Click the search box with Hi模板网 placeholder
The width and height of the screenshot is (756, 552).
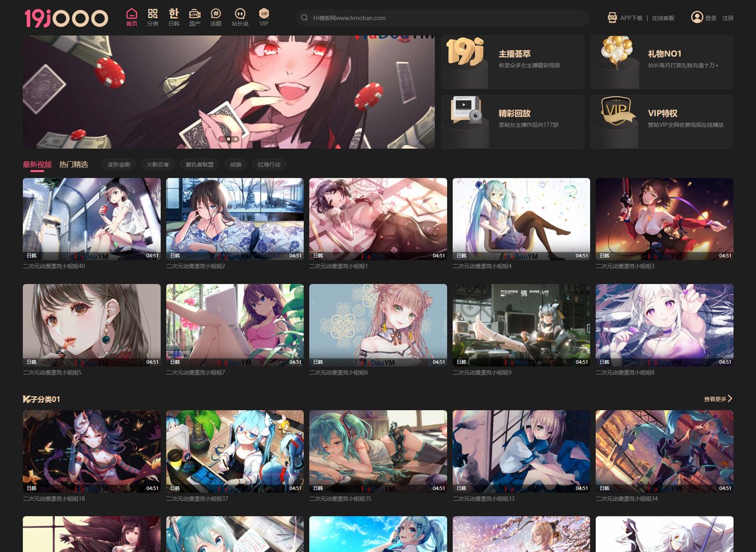pos(443,18)
